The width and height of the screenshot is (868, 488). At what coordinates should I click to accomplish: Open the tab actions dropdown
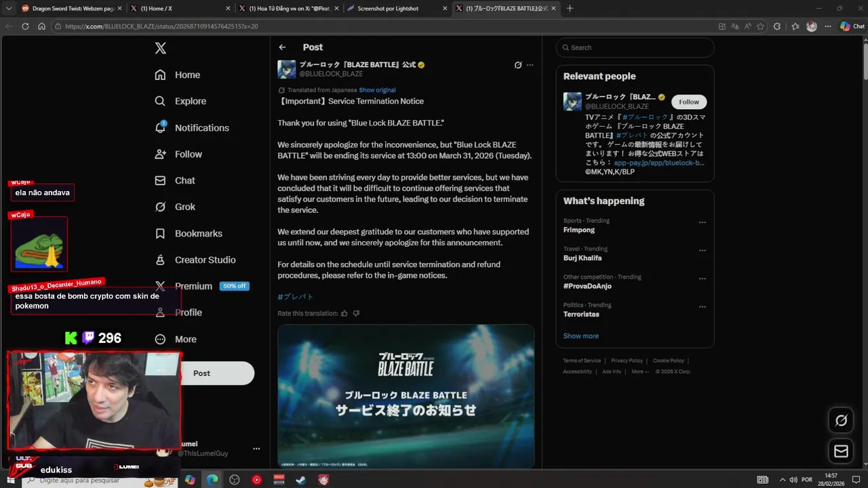[9, 8]
